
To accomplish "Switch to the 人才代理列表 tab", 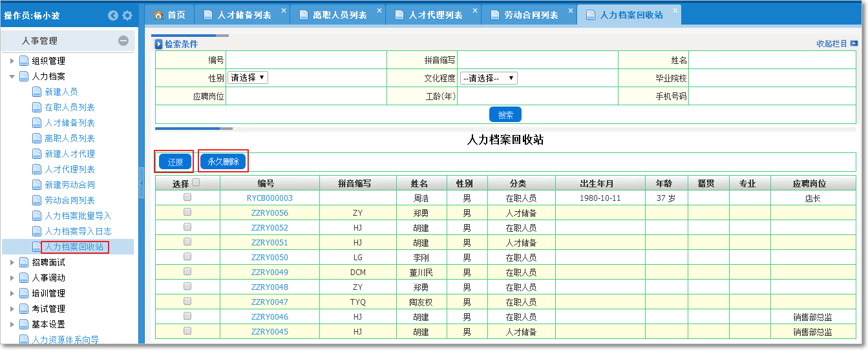I will (x=434, y=15).
